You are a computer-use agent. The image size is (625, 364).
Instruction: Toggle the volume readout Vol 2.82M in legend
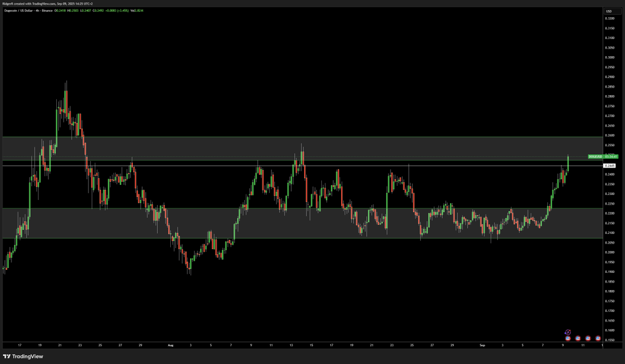click(x=137, y=10)
